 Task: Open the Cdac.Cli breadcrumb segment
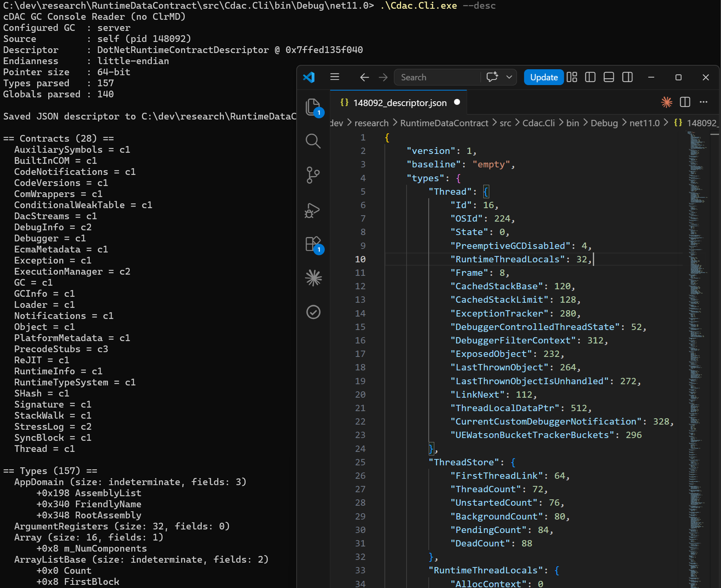point(539,123)
